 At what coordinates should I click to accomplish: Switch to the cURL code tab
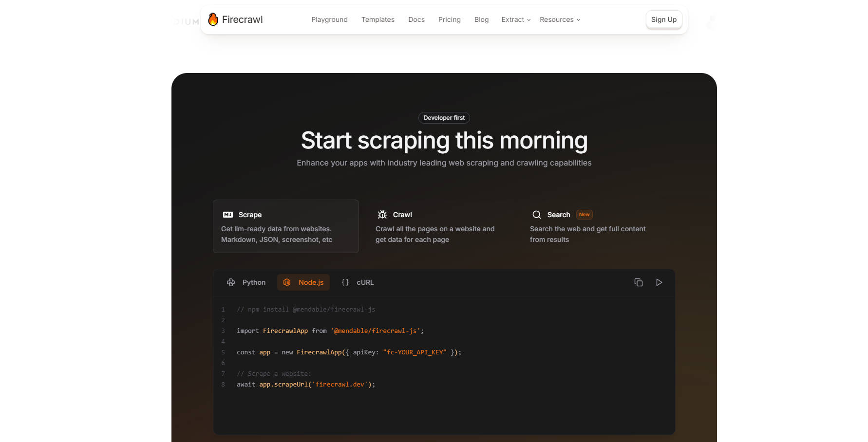coord(365,282)
